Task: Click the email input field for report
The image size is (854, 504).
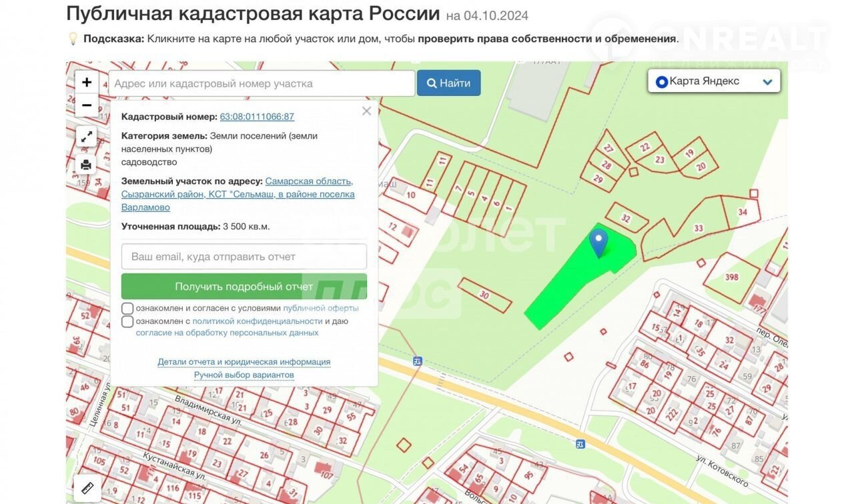Action: [x=244, y=257]
